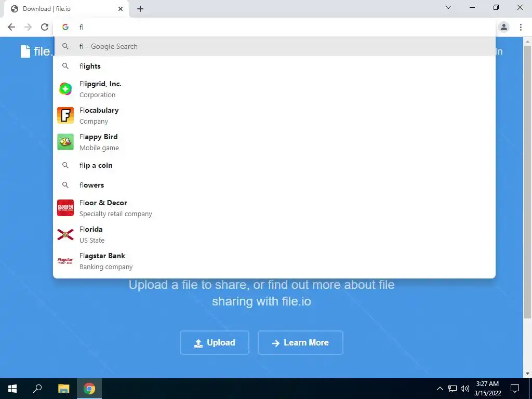Viewport: 532px width, 399px height.
Task: Click the Floor & Decor red logo
Action: [x=65, y=208]
